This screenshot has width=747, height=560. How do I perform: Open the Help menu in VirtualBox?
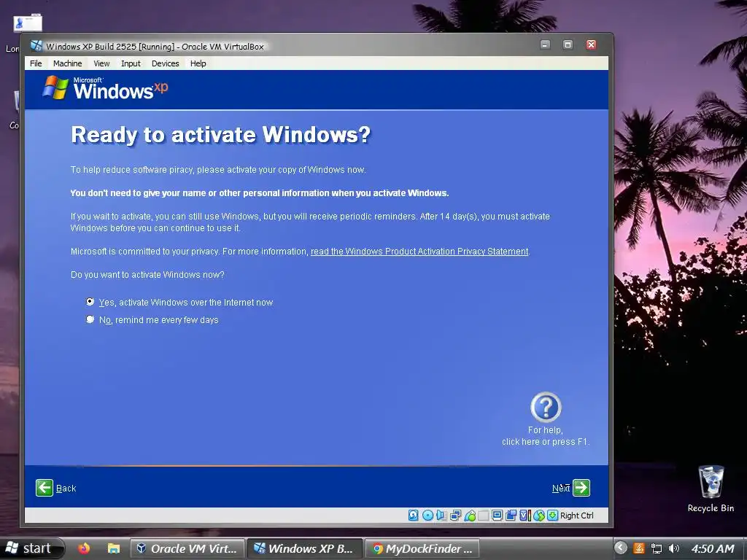click(198, 63)
